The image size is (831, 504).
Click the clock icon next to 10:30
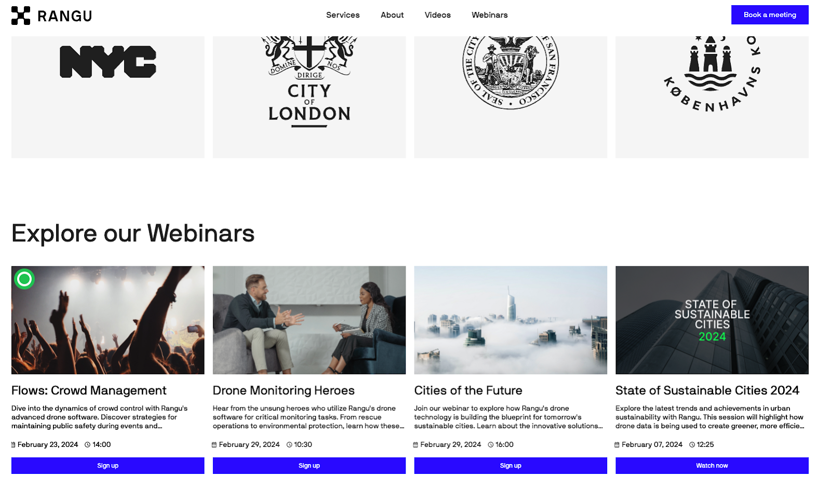point(289,445)
